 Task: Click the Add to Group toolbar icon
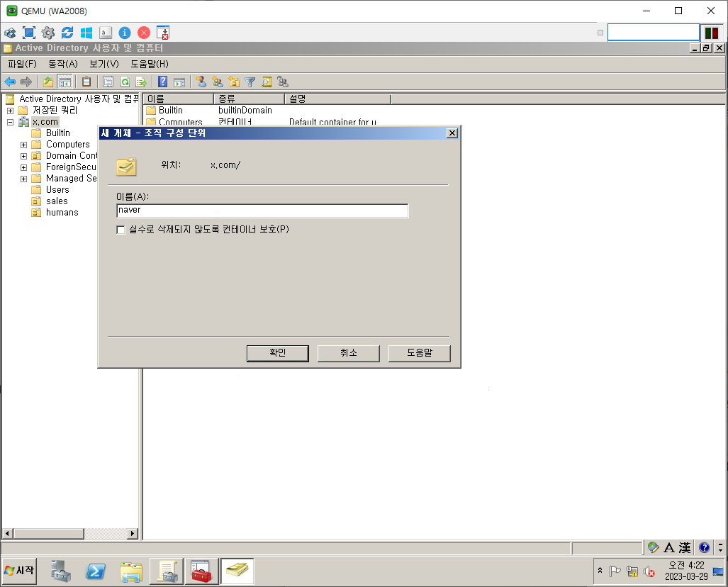283,82
